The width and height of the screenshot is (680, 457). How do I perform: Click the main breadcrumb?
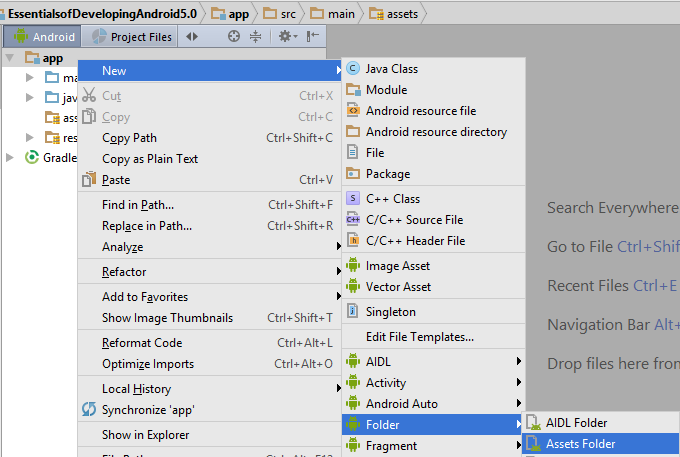pyautogui.click(x=333, y=14)
